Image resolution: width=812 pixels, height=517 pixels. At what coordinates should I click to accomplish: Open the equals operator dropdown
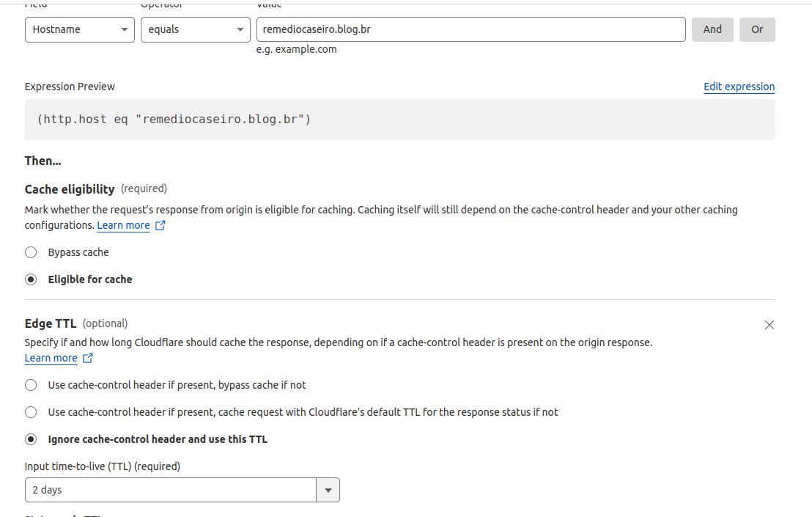pyautogui.click(x=196, y=29)
